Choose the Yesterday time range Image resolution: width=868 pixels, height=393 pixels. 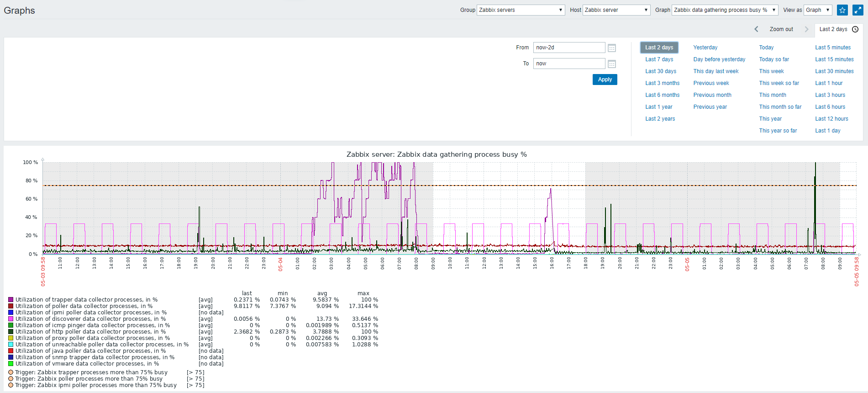point(705,48)
